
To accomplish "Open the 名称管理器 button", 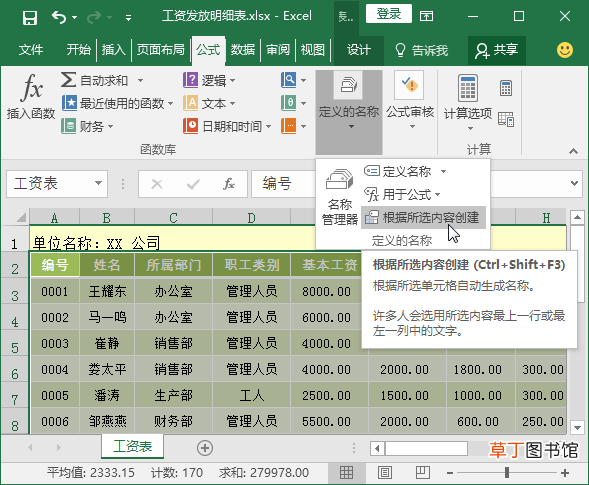I will [x=340, y=196].
